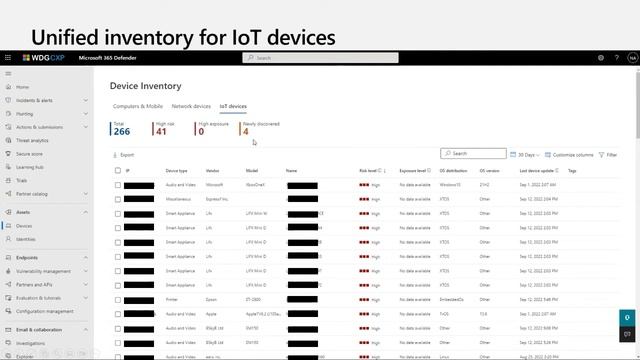The image size is (640, 360).
Task: Click the Configuration management icon
Action: [x=8, y=311]
